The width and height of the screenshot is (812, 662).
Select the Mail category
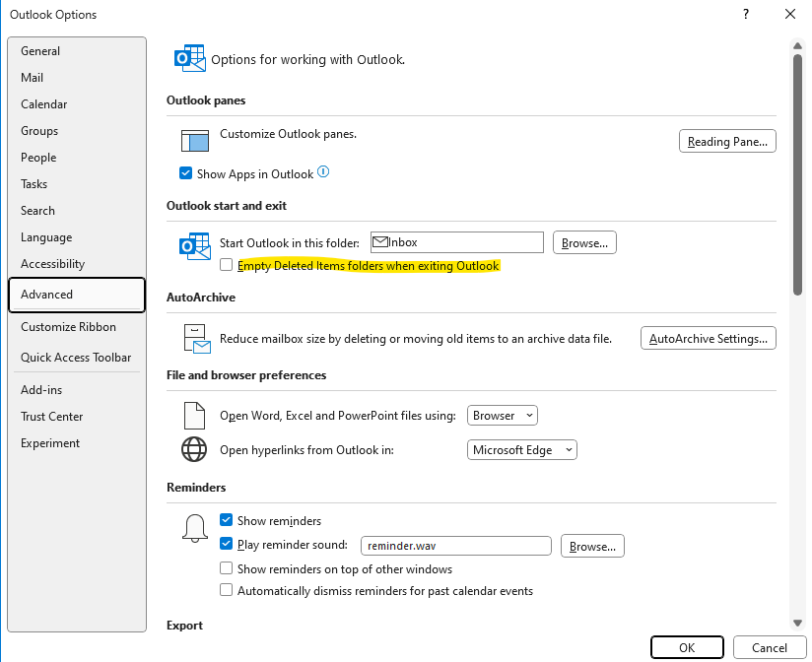(x=77, y=78)
